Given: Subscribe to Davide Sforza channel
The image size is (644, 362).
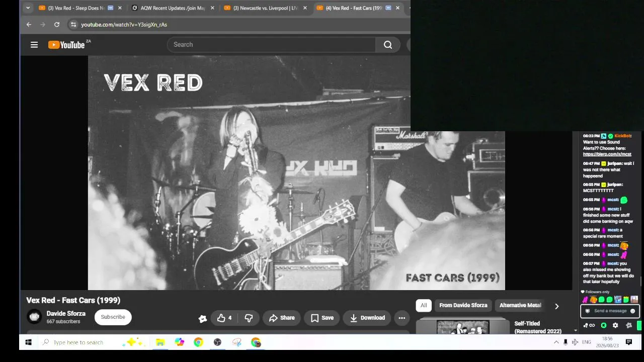Looking at the screenshot, I should [x=113, y=317].
